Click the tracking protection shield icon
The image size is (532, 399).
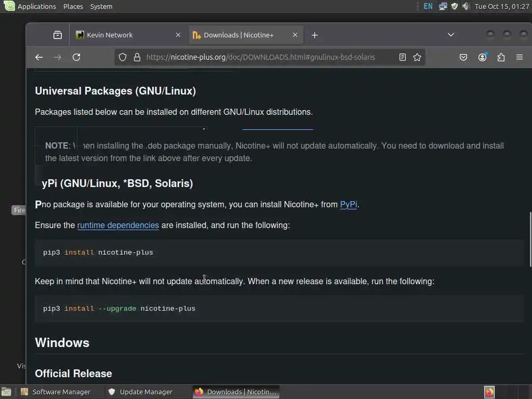(x=123, y=57)
